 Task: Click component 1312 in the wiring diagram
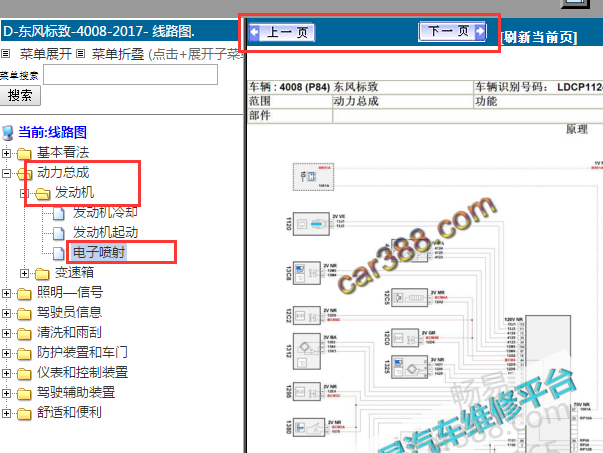pos(307,351)
